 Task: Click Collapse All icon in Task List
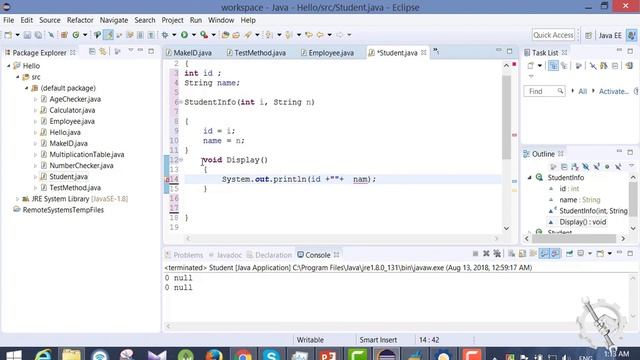tap(615, 66)
